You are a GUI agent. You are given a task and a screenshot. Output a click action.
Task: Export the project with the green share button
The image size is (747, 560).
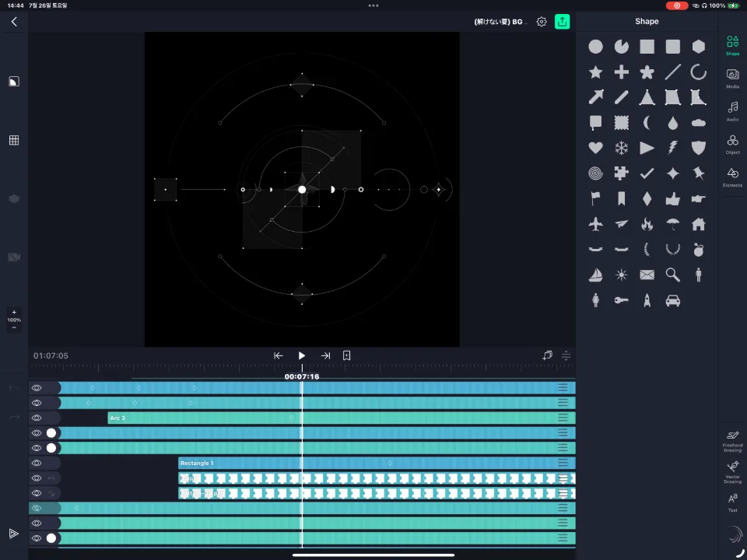pyautogui.click(x=562, y=22)
